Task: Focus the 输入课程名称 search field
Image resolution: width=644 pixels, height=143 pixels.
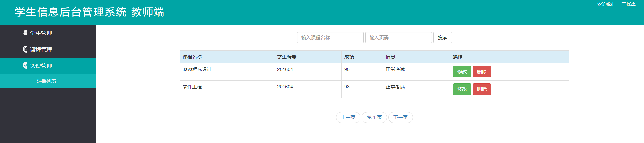Action: [x=330, y=38]
